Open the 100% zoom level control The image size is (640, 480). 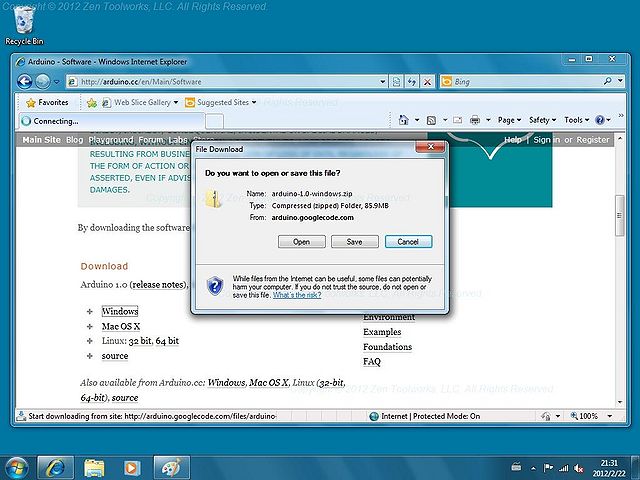tap(591, 416)
